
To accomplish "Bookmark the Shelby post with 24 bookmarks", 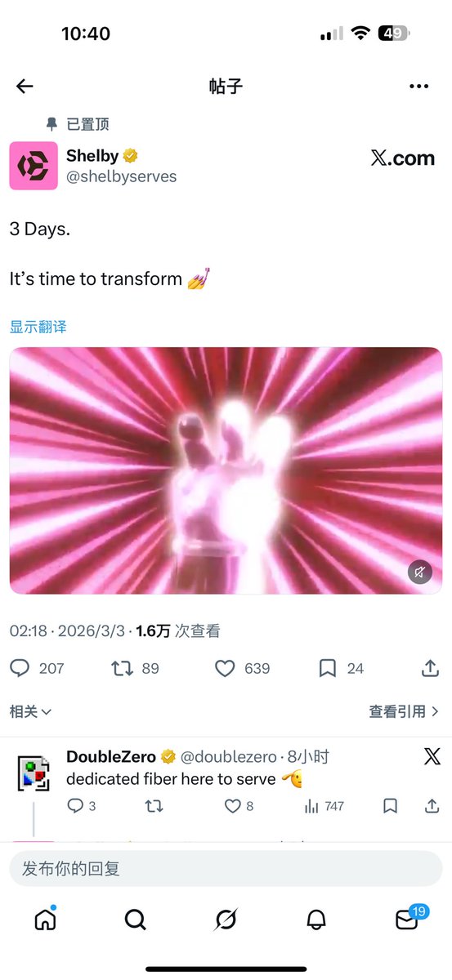I will click(x=327, y=668).
